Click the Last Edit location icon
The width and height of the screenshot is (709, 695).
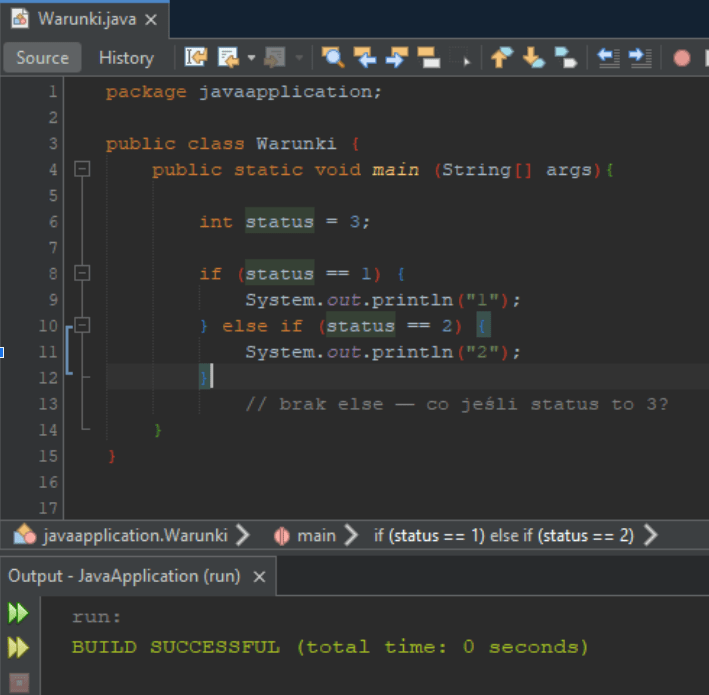pyautogui.click(x=196, y=58)
